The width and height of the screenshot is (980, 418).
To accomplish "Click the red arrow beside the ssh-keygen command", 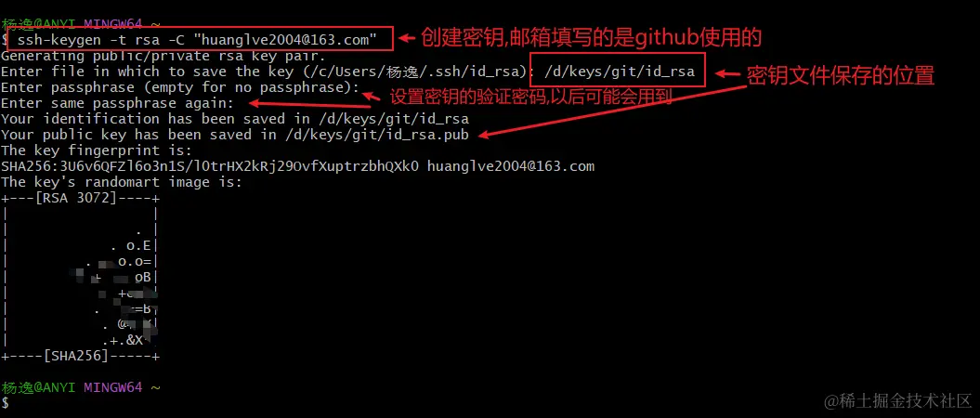I will click(x=408, y=38).
